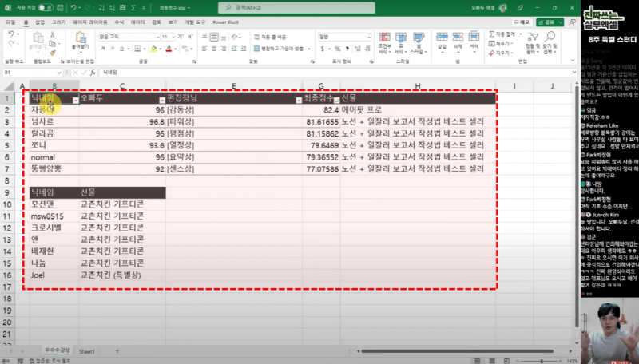Open font size 11 dropdown

click(173, 37)
